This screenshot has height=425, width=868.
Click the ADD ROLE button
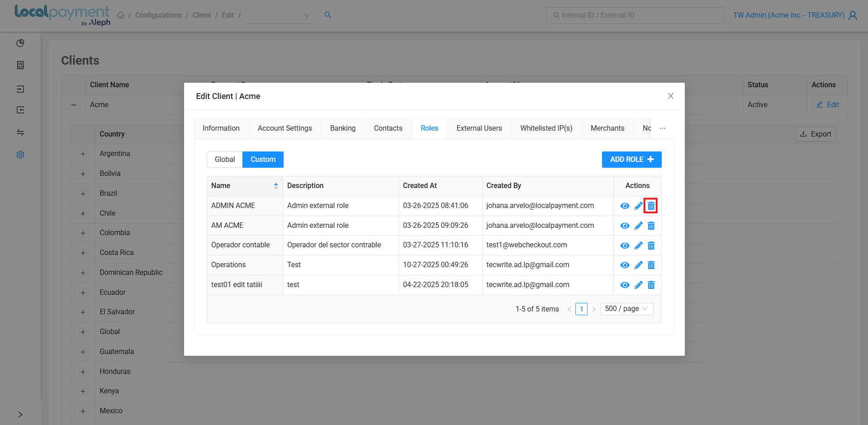[x=632, y=160]
